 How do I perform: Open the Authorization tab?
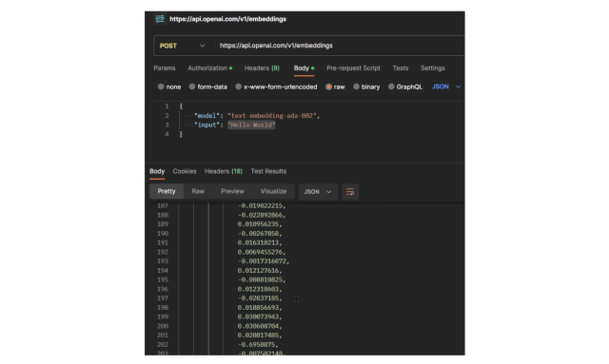click(x=209, y=68)
